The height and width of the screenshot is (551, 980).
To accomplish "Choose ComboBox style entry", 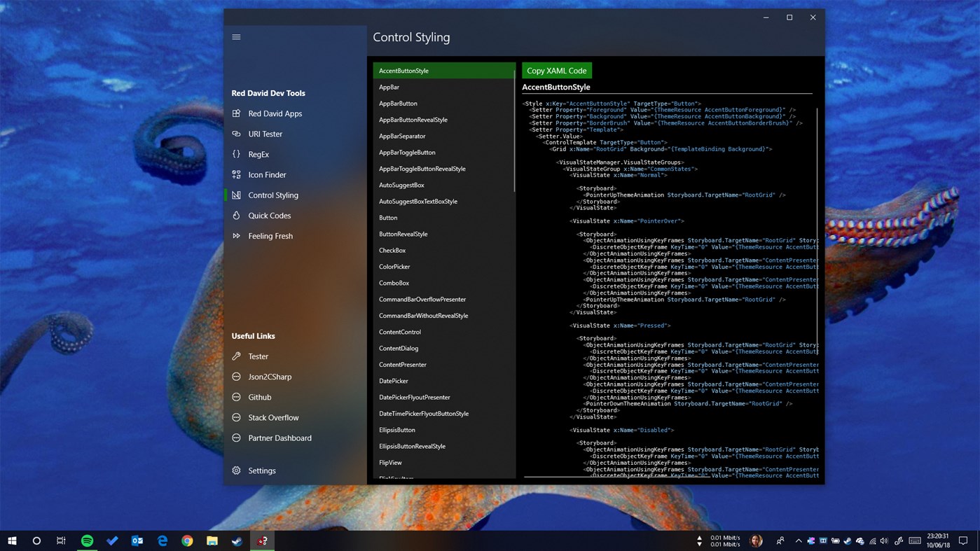I will coord(444,283).
